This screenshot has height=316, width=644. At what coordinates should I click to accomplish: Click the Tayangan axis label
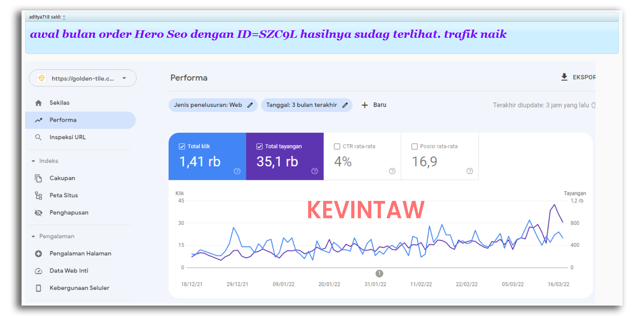click(x=575, y=193)
